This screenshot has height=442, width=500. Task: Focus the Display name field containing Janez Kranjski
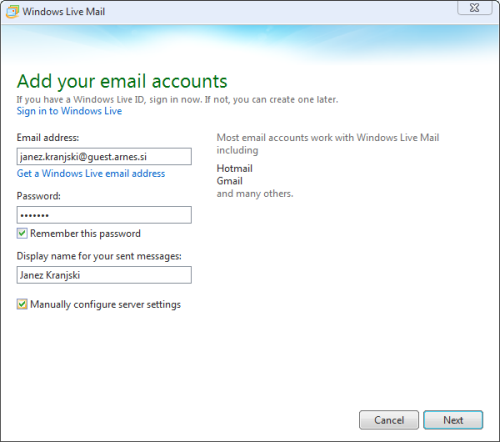[104, 275]
